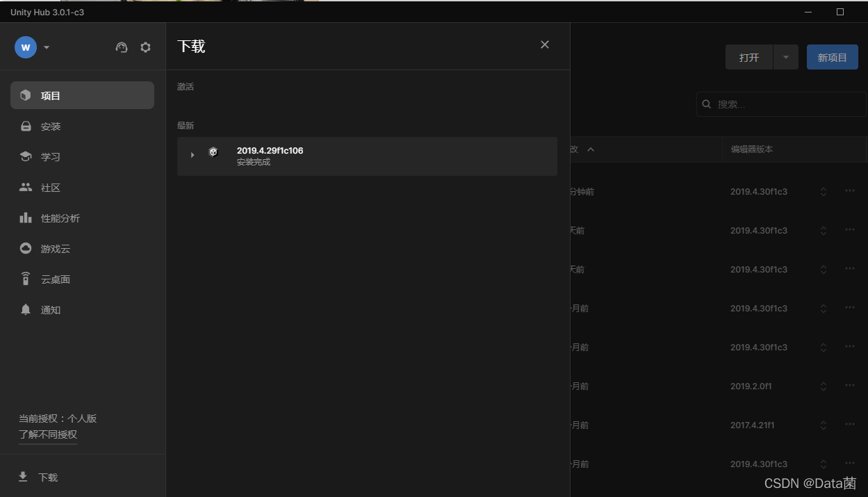Sort by the 编辑器版本 column header
Screen dimensions: 868x497
click(x=752, y=149)
